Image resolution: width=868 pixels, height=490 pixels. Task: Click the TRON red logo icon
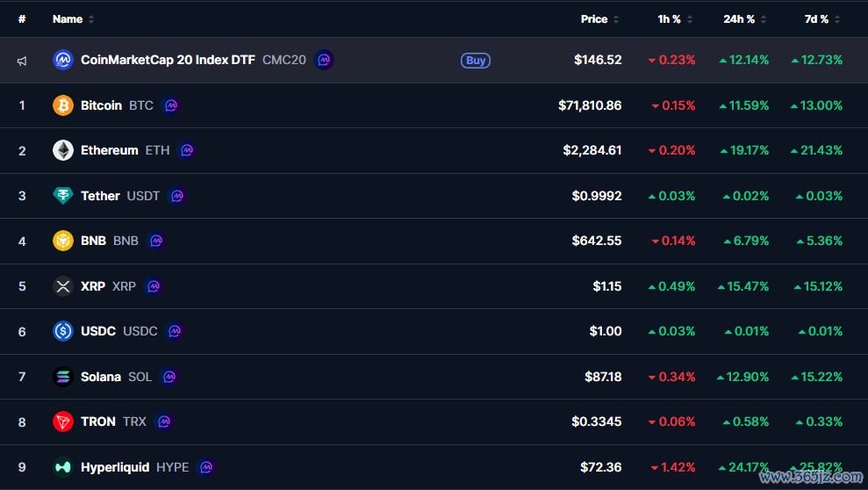(63, 422)
